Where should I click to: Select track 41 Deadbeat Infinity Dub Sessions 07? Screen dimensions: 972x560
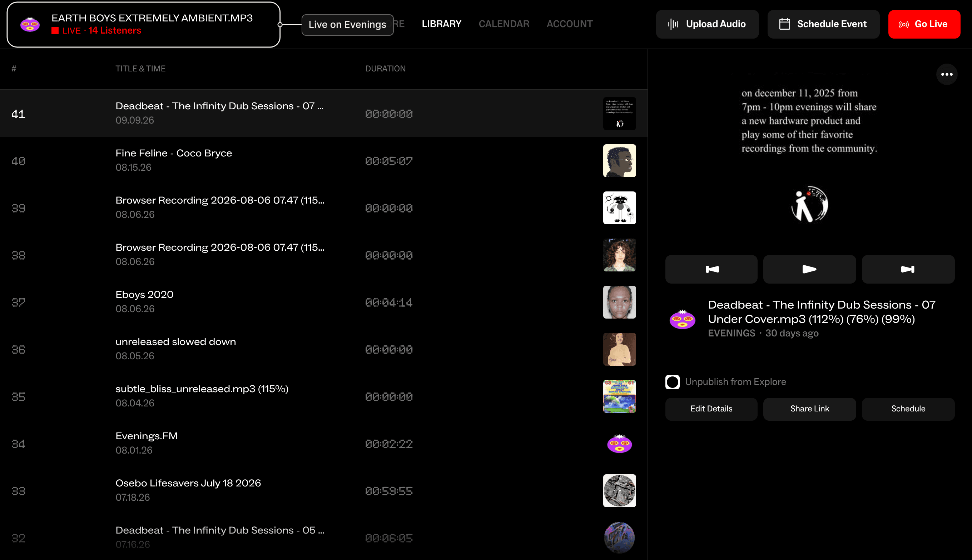click(x=324, y=114)
